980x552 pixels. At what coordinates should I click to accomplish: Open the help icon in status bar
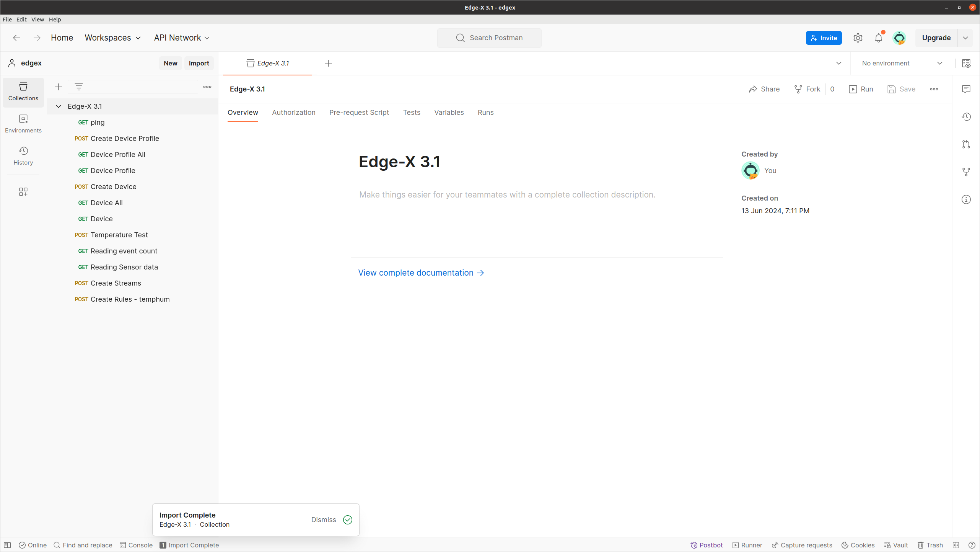pos(972,545)
